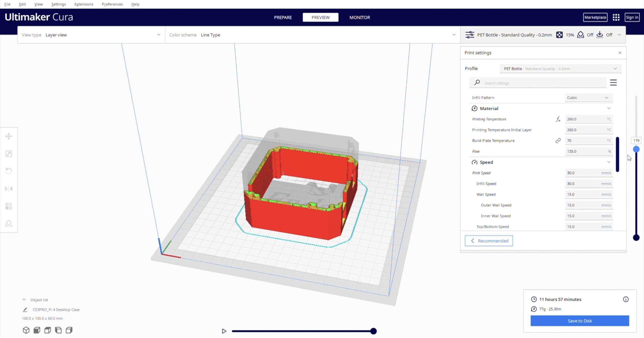
Task: Open the print info details icon
Action: coord(626,299)
